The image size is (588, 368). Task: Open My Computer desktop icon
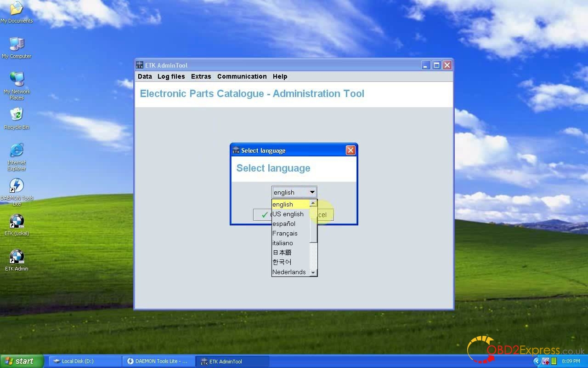tap(17, 45)
